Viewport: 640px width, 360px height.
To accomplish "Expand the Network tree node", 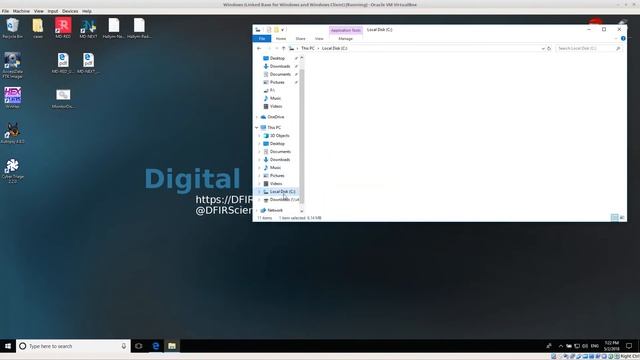I will tap(257, 210).
